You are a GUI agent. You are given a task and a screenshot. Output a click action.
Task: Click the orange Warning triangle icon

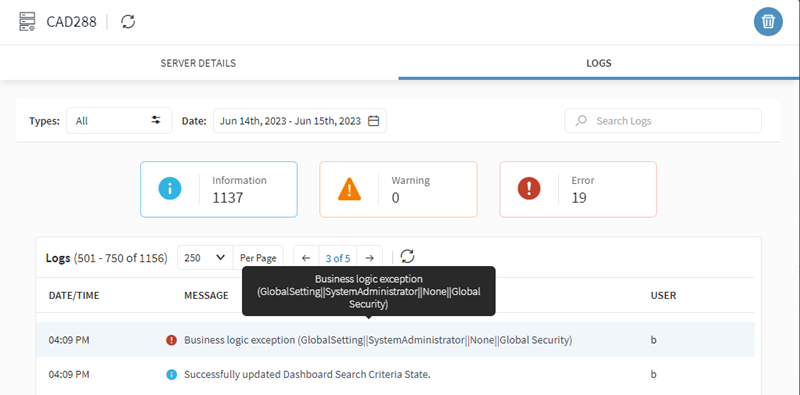point(349,189)
